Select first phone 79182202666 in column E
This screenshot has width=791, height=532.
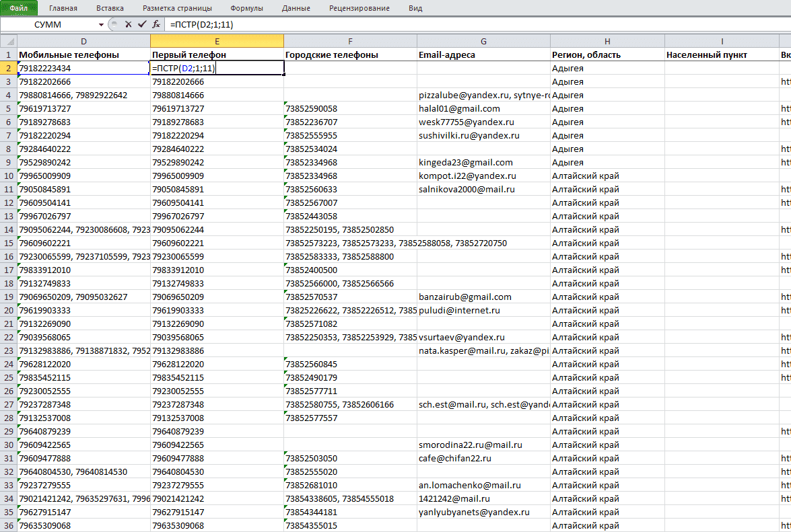pyautogui.click(x=217, y=81)
